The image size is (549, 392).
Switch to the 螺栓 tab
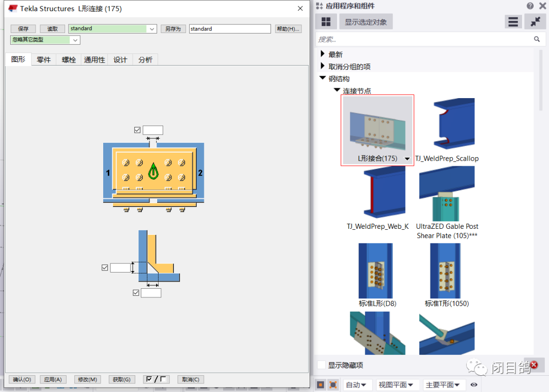click(x=69, y=60)
